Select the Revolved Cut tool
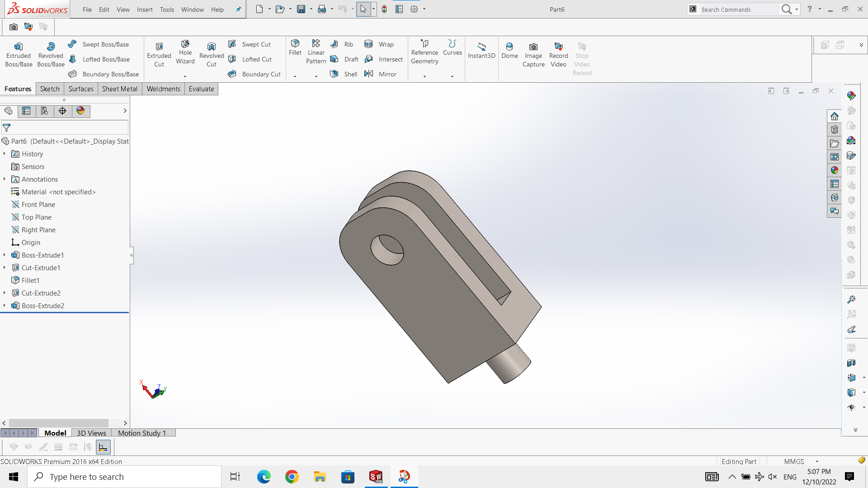Screen dimensions: 868x488 212,55
